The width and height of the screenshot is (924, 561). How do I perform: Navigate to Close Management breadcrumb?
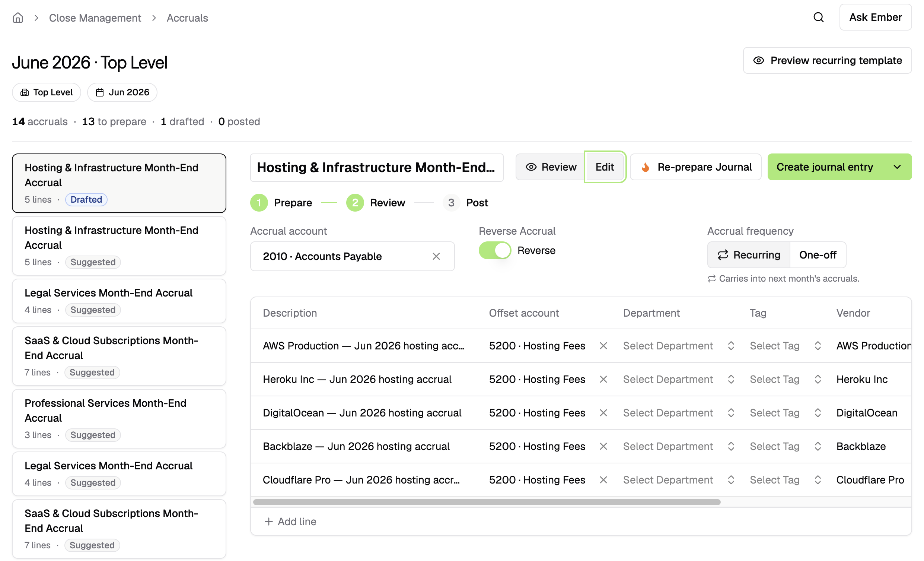pyautogui.click(x=95, y=18)
